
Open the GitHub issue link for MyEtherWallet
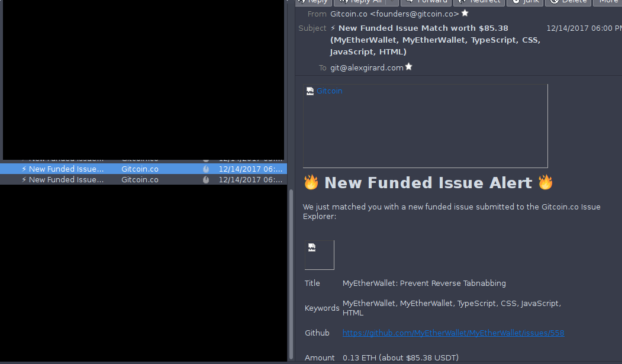tap(453, 333)
